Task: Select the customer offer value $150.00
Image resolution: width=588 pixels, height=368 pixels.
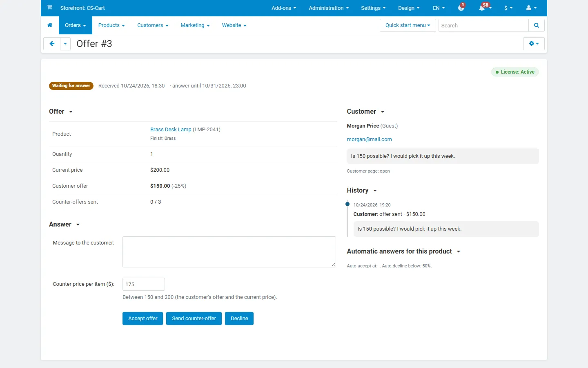Action: (160, 186)
